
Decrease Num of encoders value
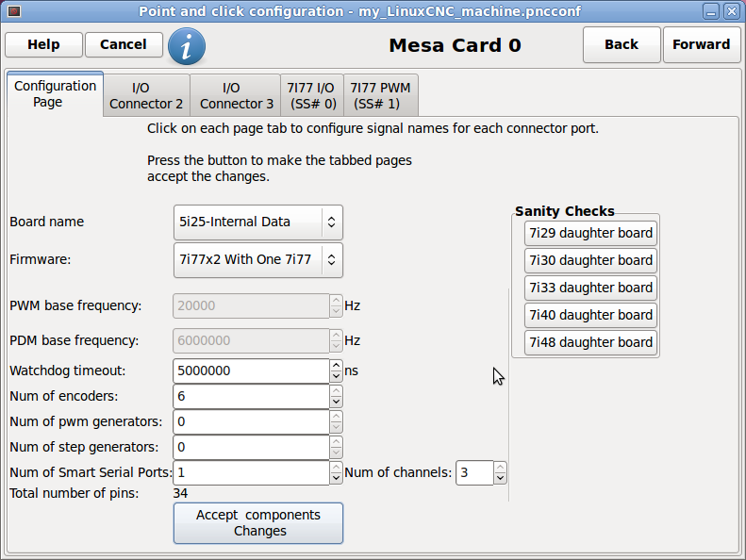pyautogui.click(x=336, y=402)
